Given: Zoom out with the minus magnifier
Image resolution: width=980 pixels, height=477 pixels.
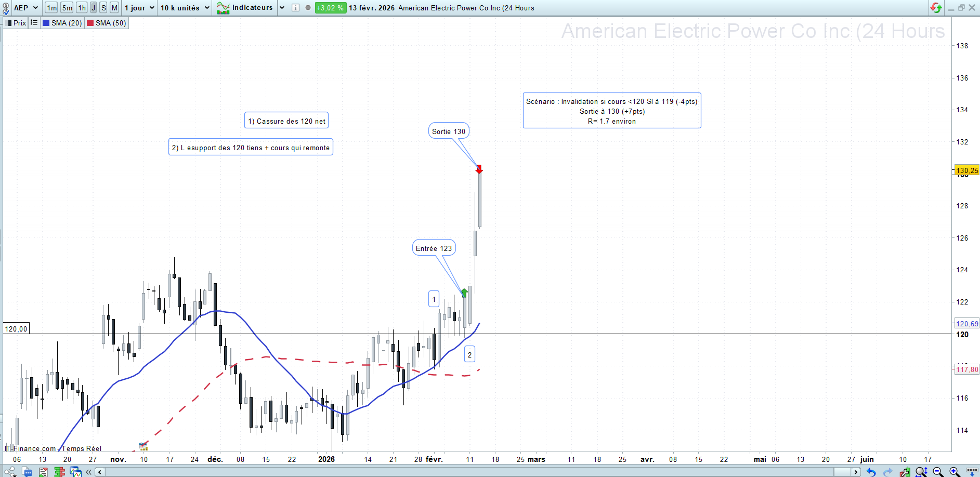Looking at the screenshot, I should [938, 472].
